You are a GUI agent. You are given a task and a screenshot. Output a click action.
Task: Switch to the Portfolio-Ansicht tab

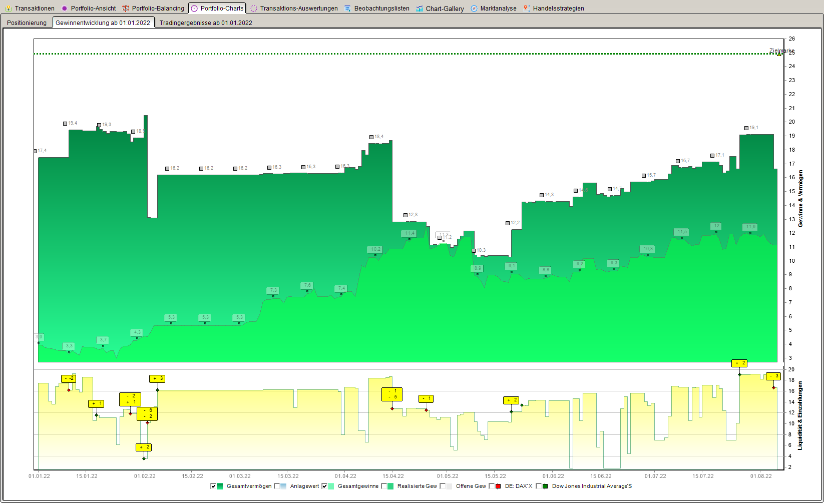[x=89, y=8]
